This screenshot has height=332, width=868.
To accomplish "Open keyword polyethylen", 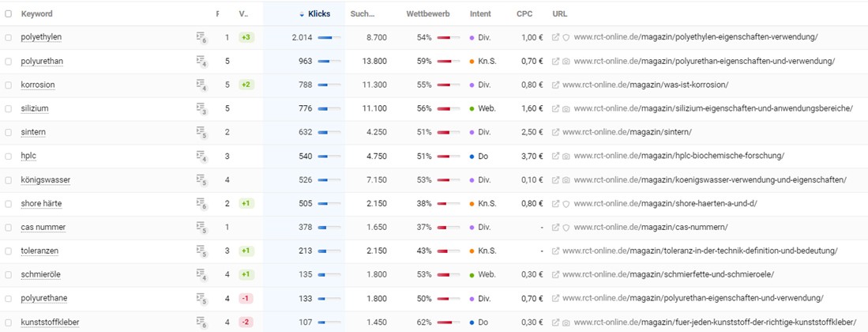I will (41, 37).
